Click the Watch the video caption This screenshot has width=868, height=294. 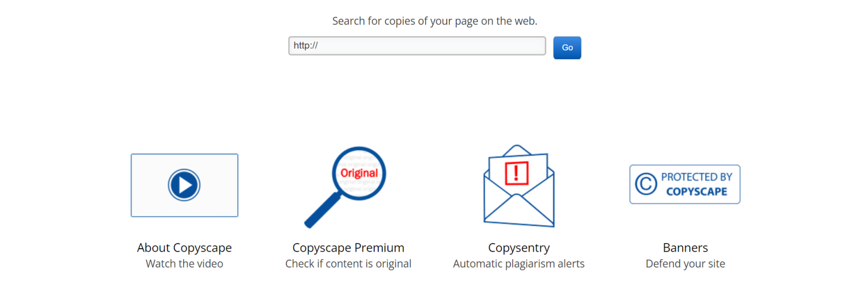[184, 264]
